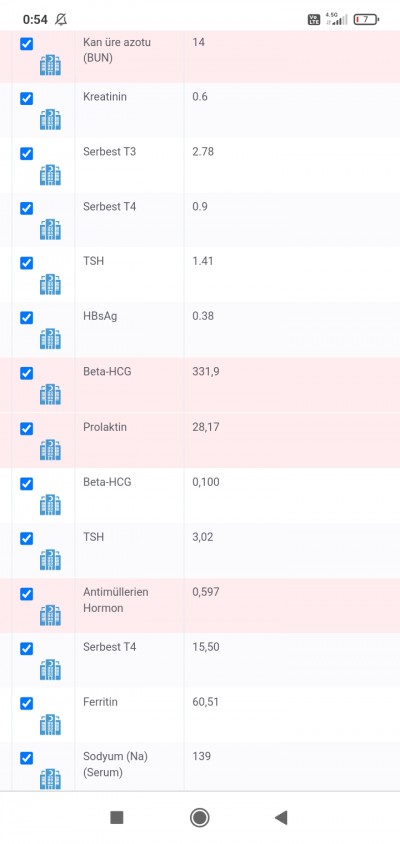400x844 pixels.
Task: Tap hospital icon in Serbest T3 row
Action: pyautogui.click(x=50, y=175)
